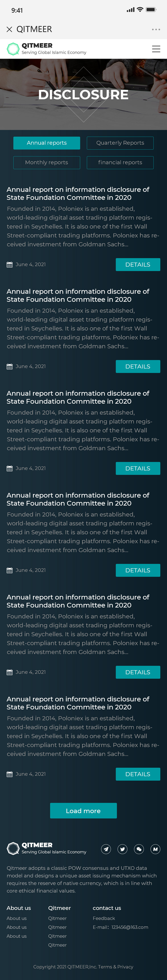167x980 pixels.
Task: Select the Annual reports tab
Action: click(x=47, y=143)
